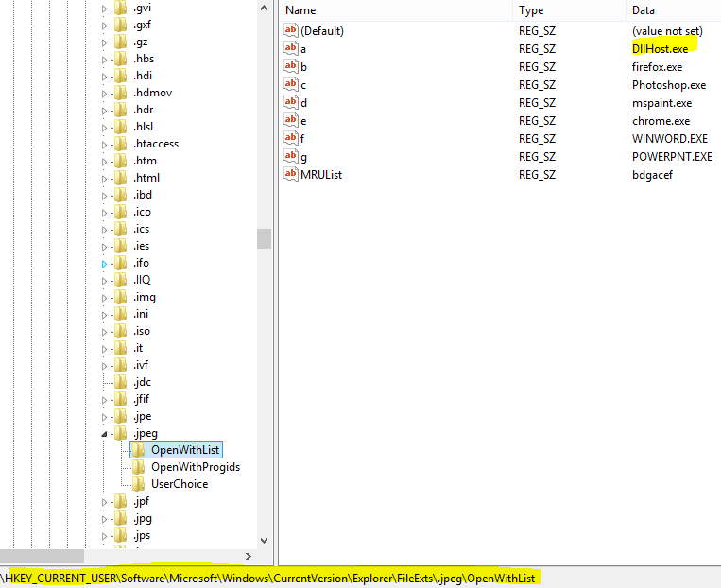Click the .jfif folder icon
Image resolution: width=721 pixels, height=588 pixels.
point(120,399)
